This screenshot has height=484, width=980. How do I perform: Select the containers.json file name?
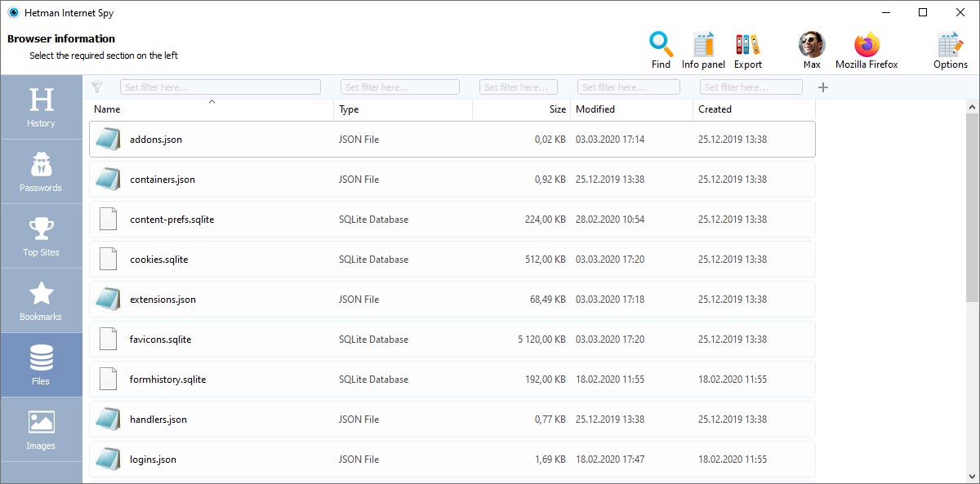pyautogui.click(x=163, y=180)
